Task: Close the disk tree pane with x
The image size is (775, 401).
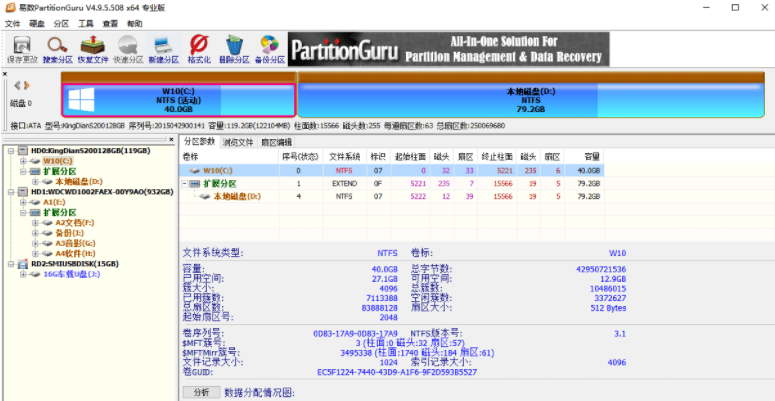Action: coord(171,140)
